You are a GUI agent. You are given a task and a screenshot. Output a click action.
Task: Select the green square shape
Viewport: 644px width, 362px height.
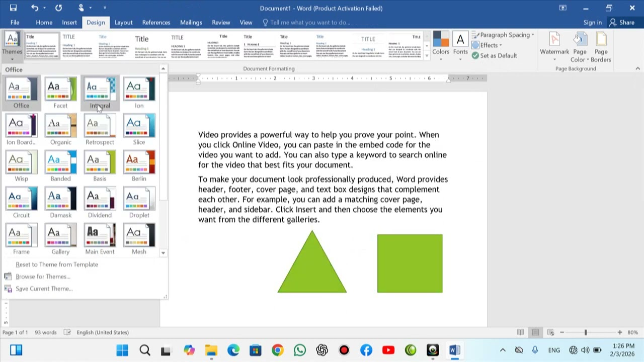tap(410, 263)
